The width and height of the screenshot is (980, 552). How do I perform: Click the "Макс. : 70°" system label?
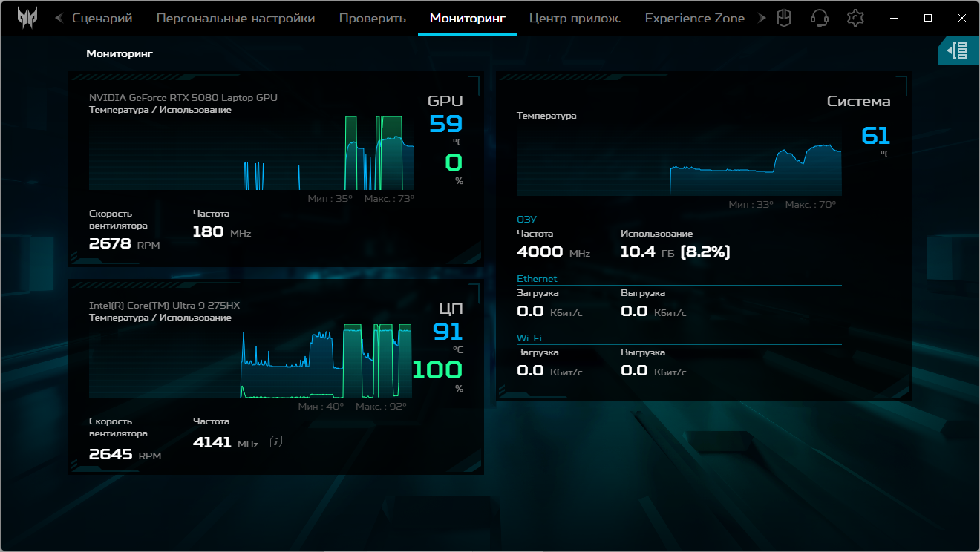tap(811, 205)
